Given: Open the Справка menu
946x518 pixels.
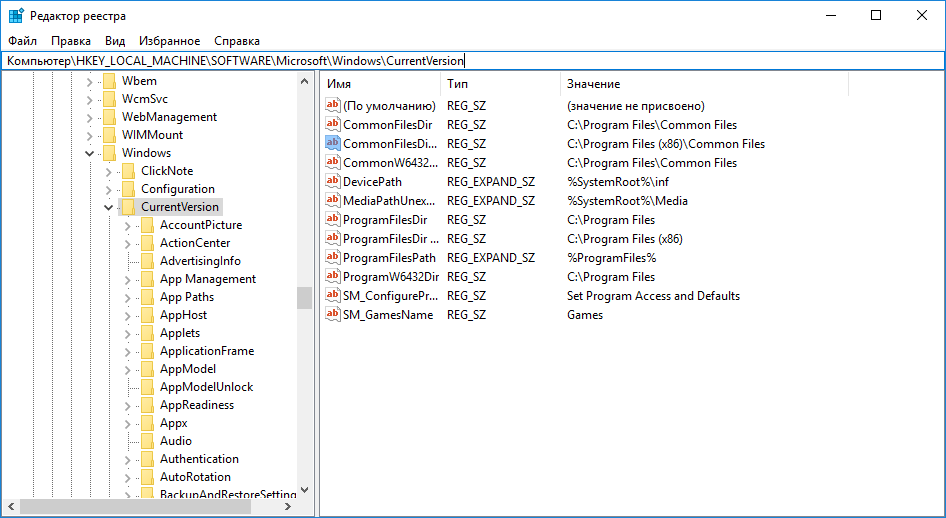Looking at the screenshot, I should pyautogui.click(x=237, y=41).
